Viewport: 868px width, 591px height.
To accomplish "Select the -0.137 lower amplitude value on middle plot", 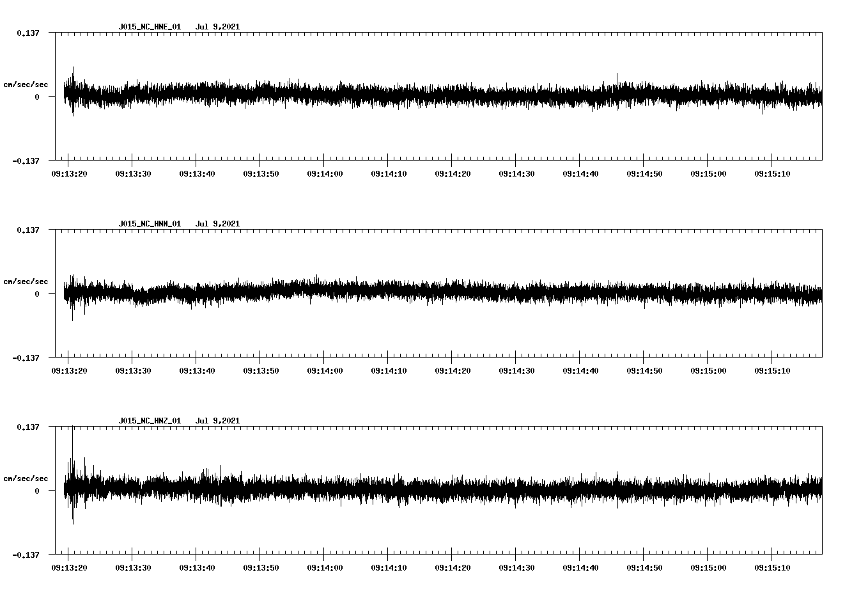I will point(24,359).
